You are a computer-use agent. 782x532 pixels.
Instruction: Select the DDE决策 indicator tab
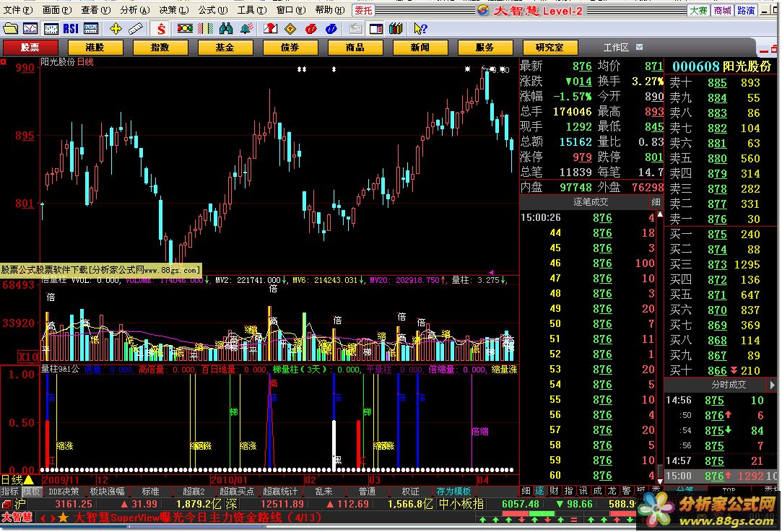64,492
